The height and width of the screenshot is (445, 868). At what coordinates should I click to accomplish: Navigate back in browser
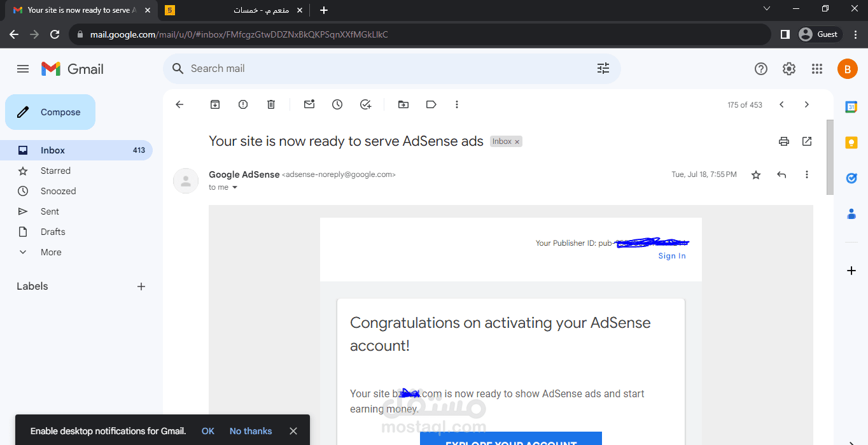[14, 34]
